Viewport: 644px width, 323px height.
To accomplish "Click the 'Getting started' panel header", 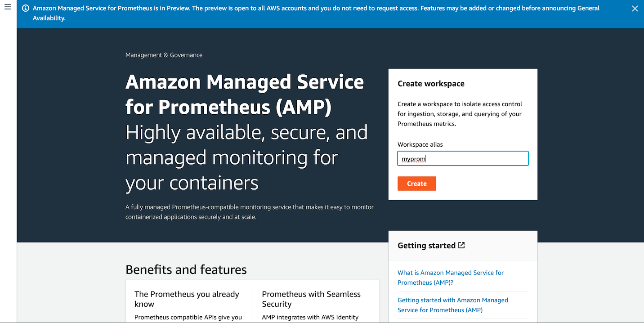I will tap(426, 245).
